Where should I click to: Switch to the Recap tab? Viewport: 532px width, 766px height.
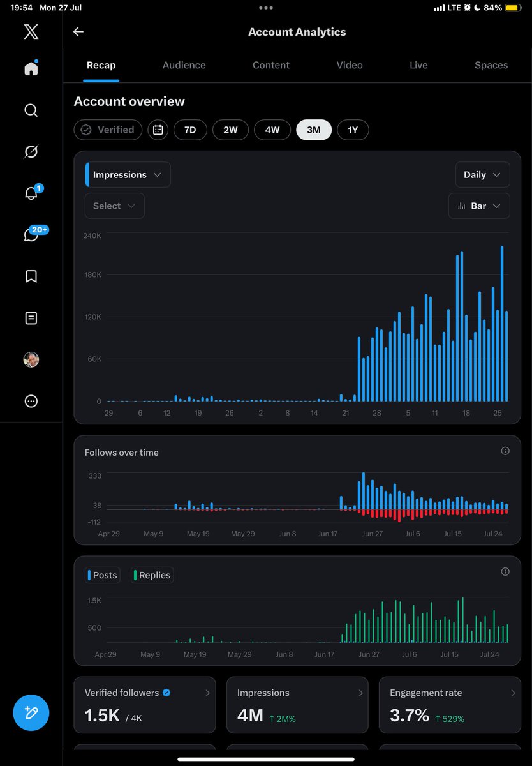[101, 65]
